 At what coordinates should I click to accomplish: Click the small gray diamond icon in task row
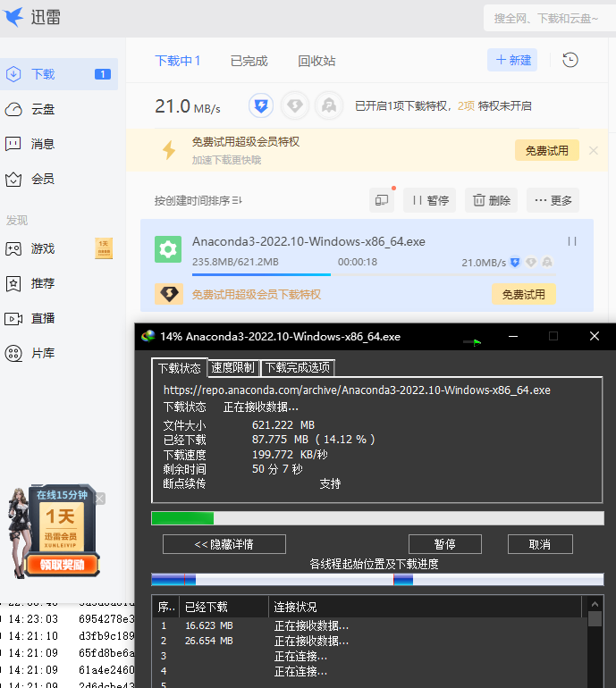[x=531, y=262]
